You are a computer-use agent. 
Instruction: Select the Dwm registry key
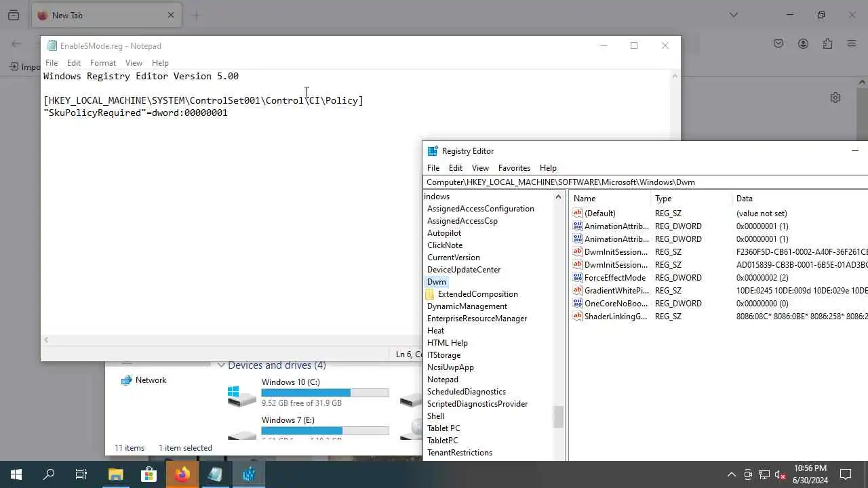click(437, 282)
